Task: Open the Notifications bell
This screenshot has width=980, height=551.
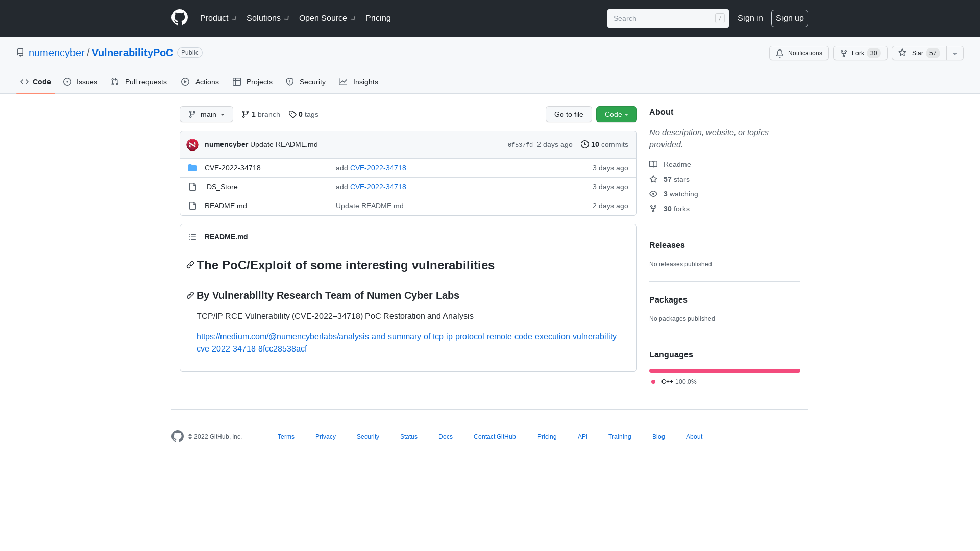Action: [779, 53]
